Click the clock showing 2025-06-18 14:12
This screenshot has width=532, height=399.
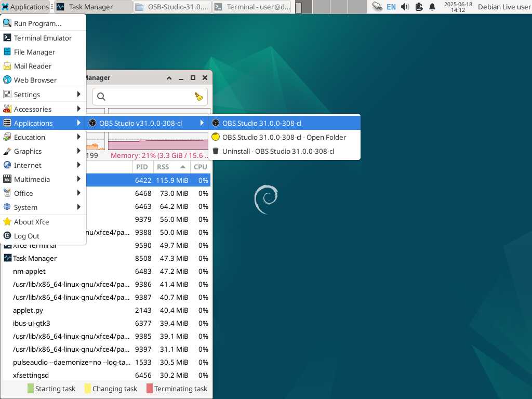458,7
